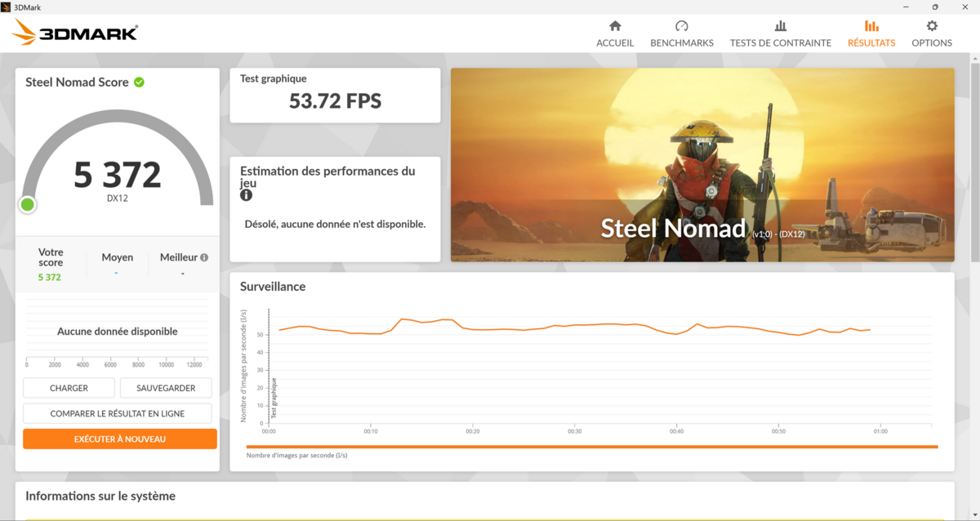Click the Moyen score value
This screenshot has width=980, height=521.
[117, 274]
